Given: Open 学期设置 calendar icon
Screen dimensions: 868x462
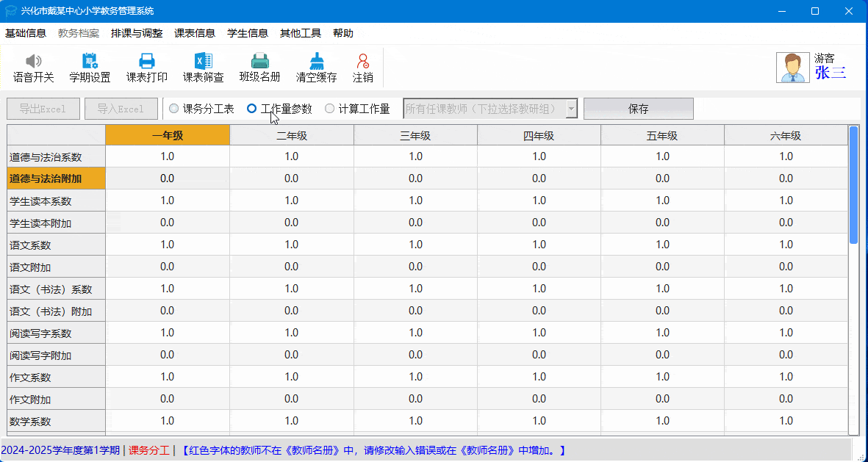Looking at the screenshot, I should [90, 62].
